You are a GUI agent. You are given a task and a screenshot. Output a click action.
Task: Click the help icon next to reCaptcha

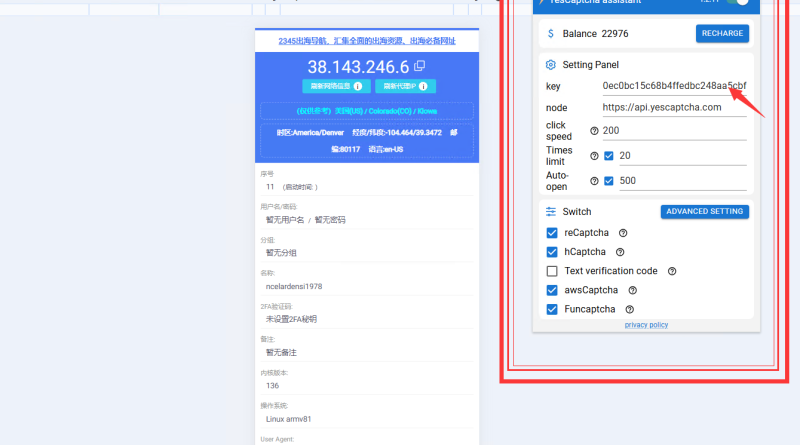(623, 233)
